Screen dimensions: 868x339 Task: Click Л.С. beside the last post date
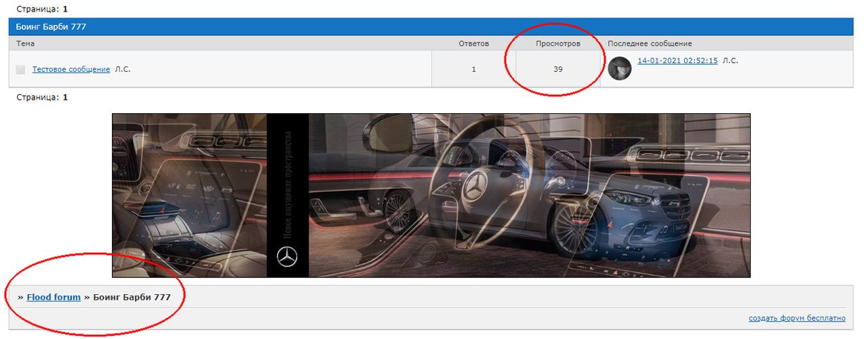pyautogui.click(x=730, y=60)
